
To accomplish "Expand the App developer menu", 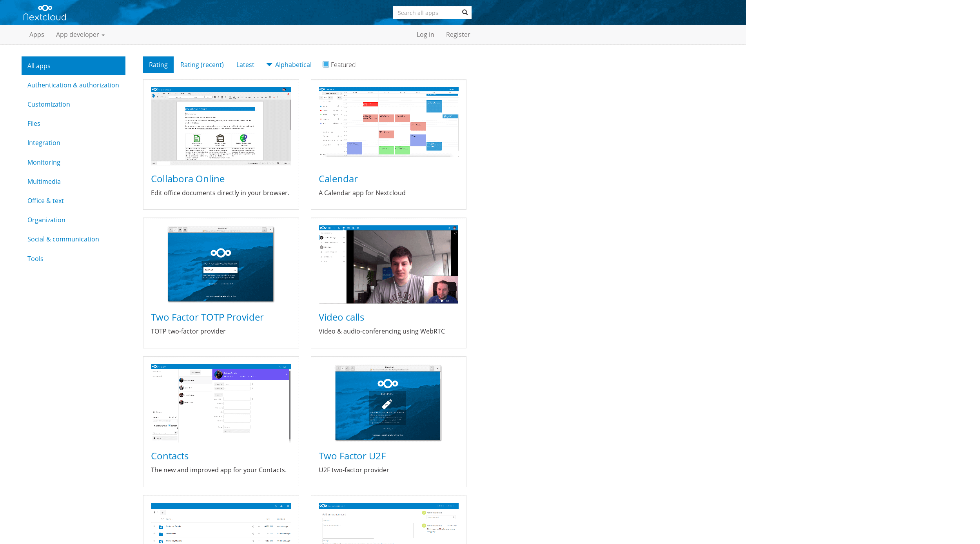I will (x=80, y=34).
